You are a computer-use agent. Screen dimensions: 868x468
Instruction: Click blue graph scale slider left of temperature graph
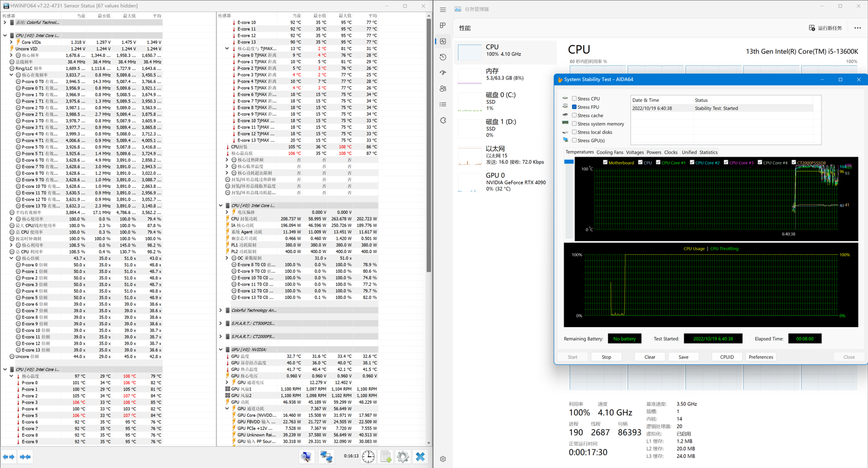569,162
